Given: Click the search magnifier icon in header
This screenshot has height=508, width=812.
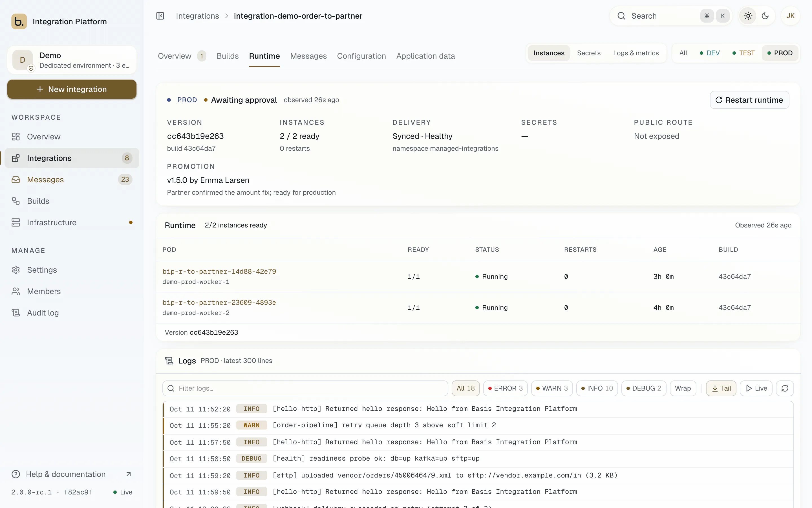Looking at the screenshot, I should pos(621,16).
